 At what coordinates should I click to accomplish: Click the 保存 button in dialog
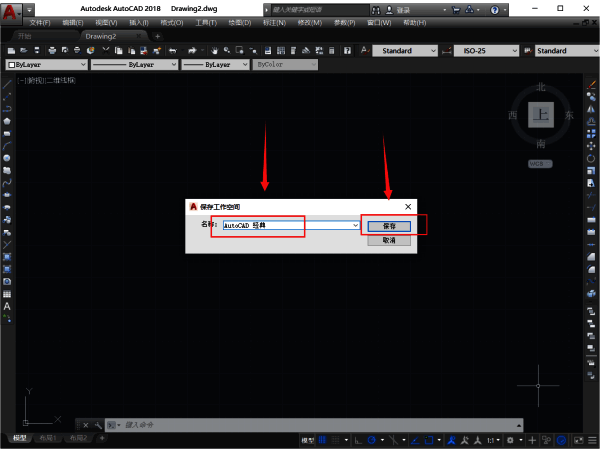pyautogui.click(x=389, y=226)
